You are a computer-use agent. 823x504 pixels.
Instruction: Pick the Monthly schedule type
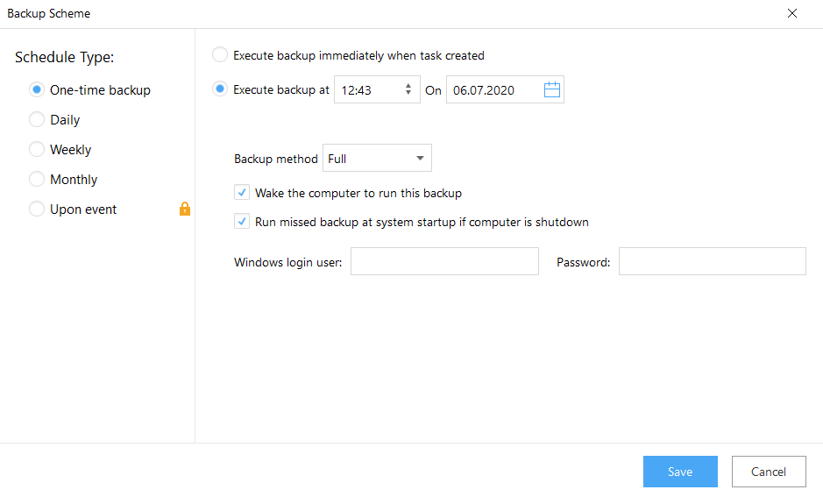tap(37, 179)
